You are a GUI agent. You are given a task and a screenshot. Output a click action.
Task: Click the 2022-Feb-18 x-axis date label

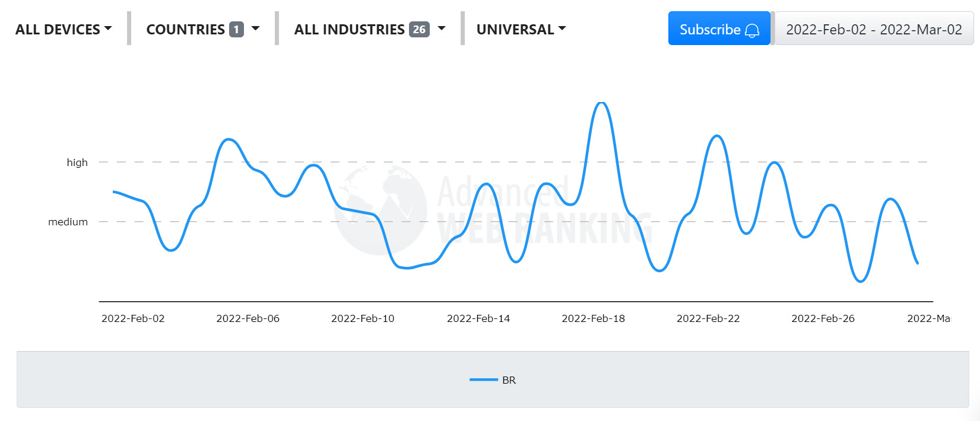pyautogui.click(x=593, y=318)
